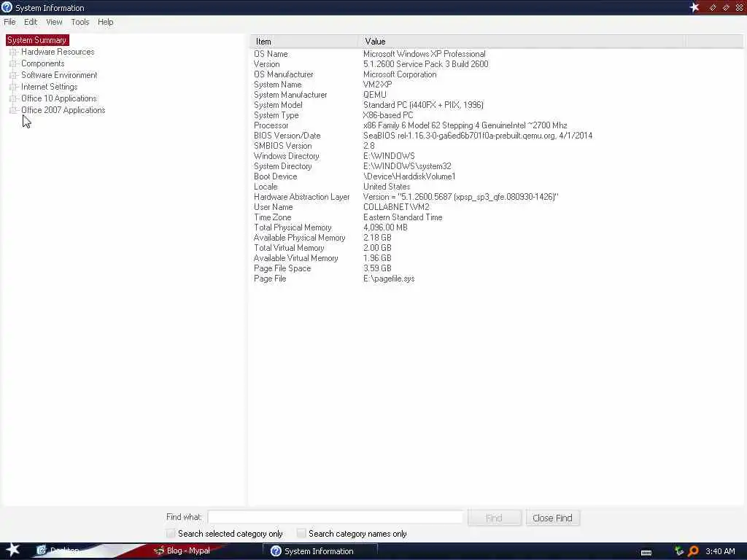Select Components label in tree
The height and width of the screenshot is (560, 747).
[x=43, y=63]
